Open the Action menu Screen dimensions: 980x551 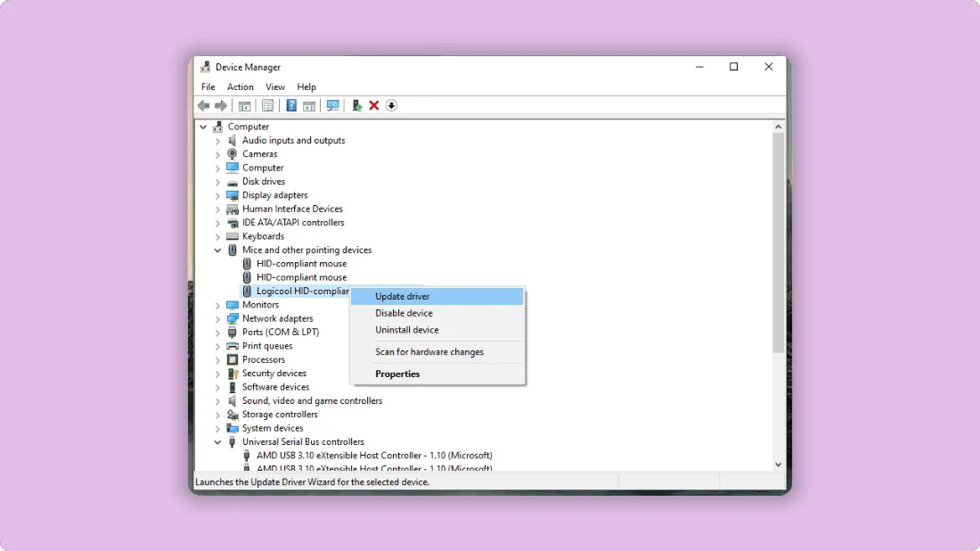click(x=240, y=87)
